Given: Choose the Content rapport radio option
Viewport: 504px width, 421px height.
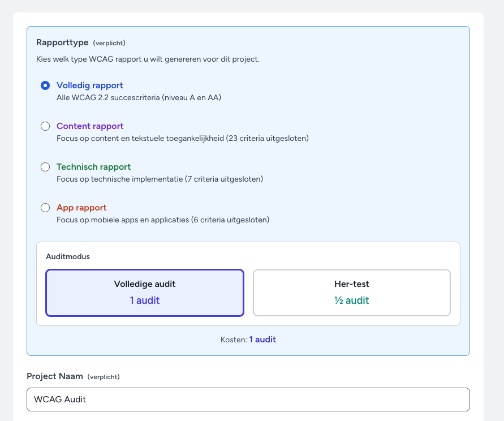Looking at the screenshot, I should pyautogui.click(x=45, y=126).
